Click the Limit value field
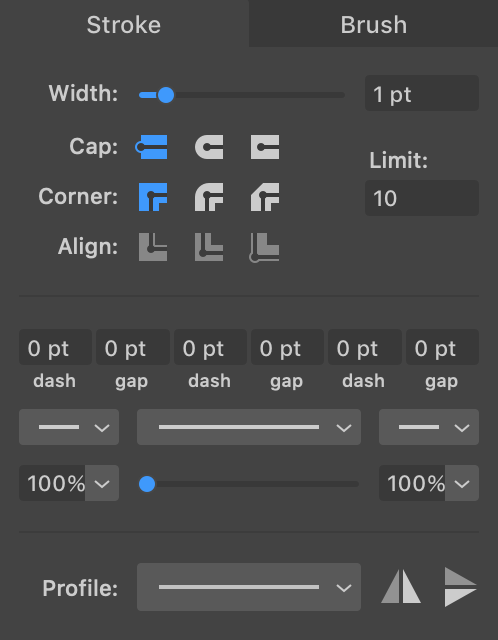 point(422,198)
